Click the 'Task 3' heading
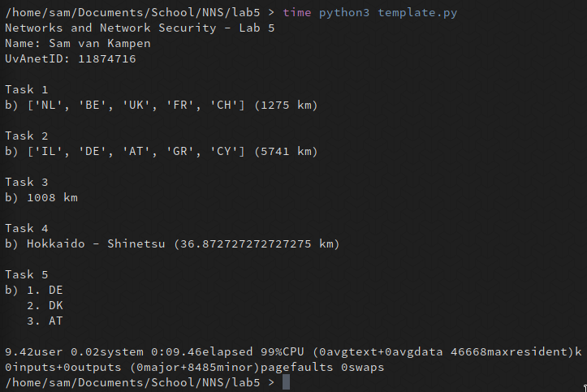This screenshot has height=392, width=587. (26, 182)
